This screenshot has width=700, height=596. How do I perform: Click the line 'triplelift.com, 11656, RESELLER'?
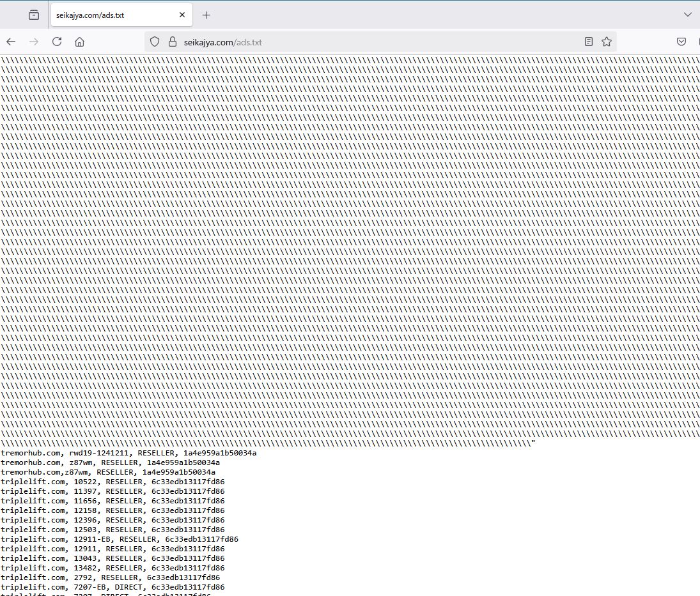click(113, 501)
